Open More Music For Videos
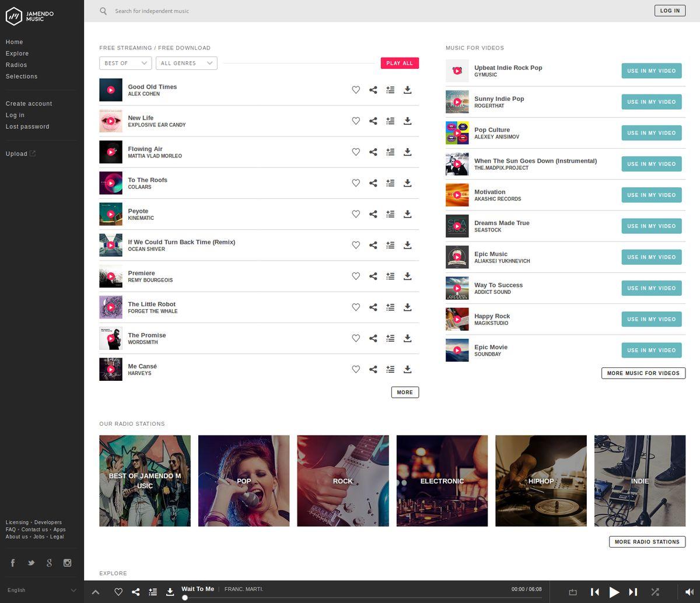 click(x=643, y=373)
